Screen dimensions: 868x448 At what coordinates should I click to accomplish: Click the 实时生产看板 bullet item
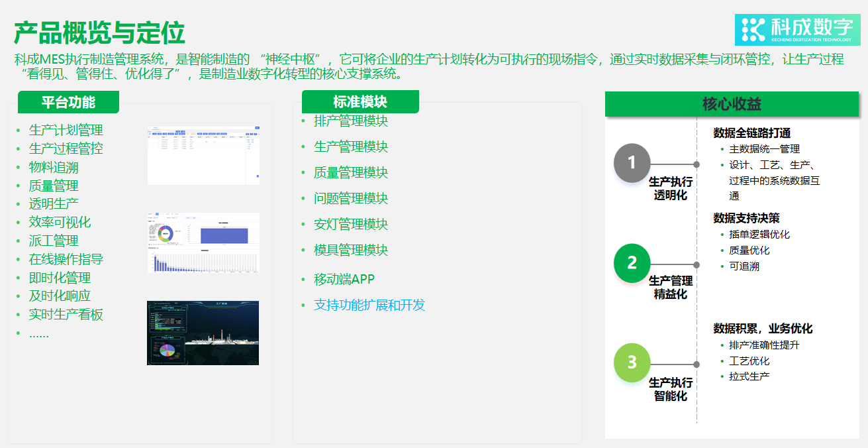[x=66, y=315]
